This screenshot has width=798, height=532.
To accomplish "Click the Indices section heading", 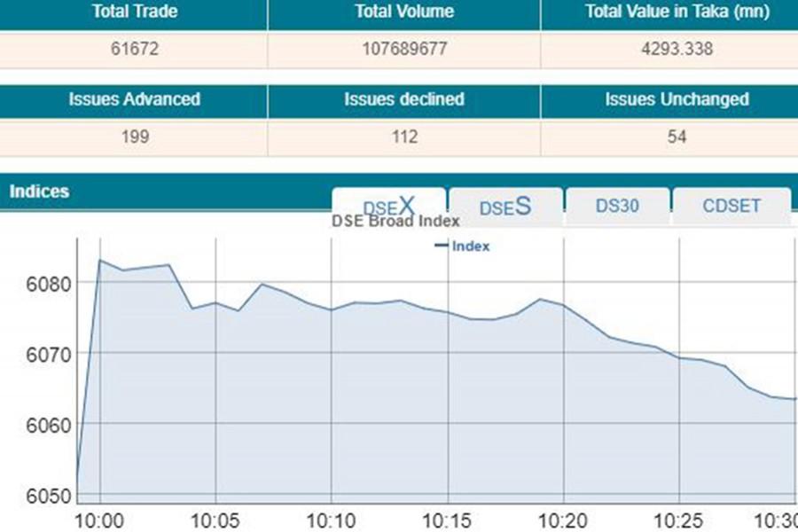I will [39, 192].
